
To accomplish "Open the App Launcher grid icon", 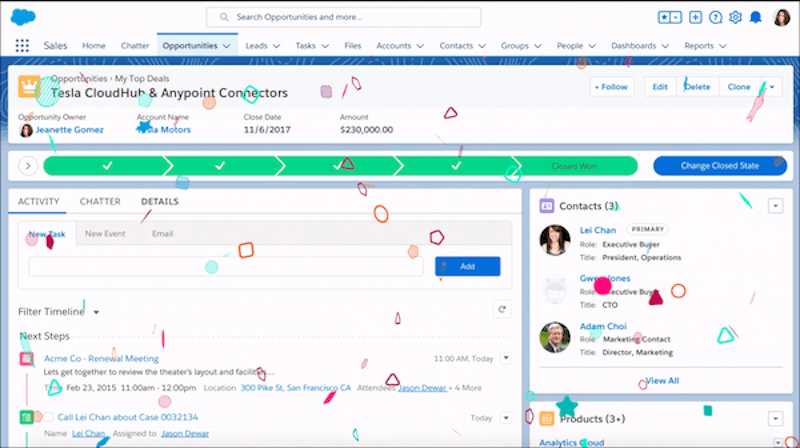I will 22,46.
